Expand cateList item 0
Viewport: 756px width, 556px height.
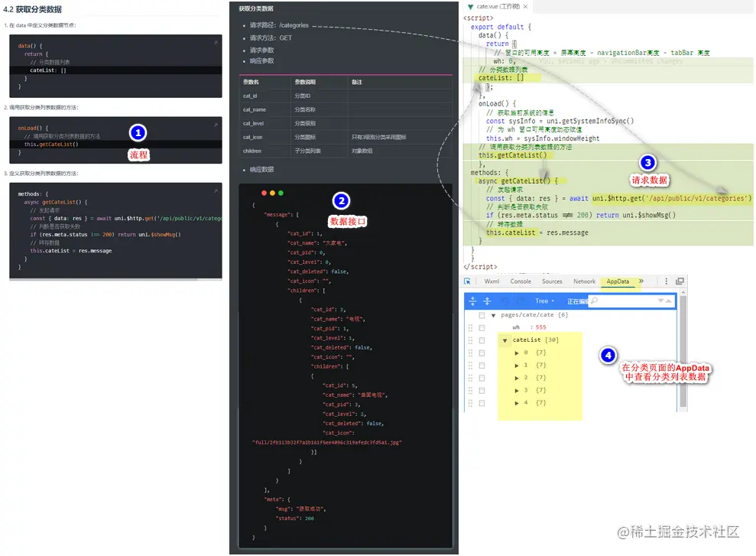[517, 353]
